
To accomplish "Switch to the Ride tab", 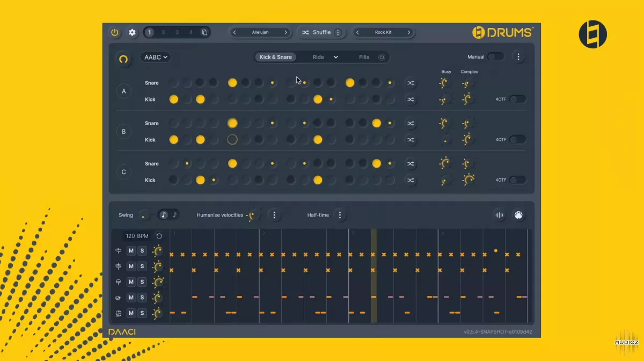I will [318, 57].
